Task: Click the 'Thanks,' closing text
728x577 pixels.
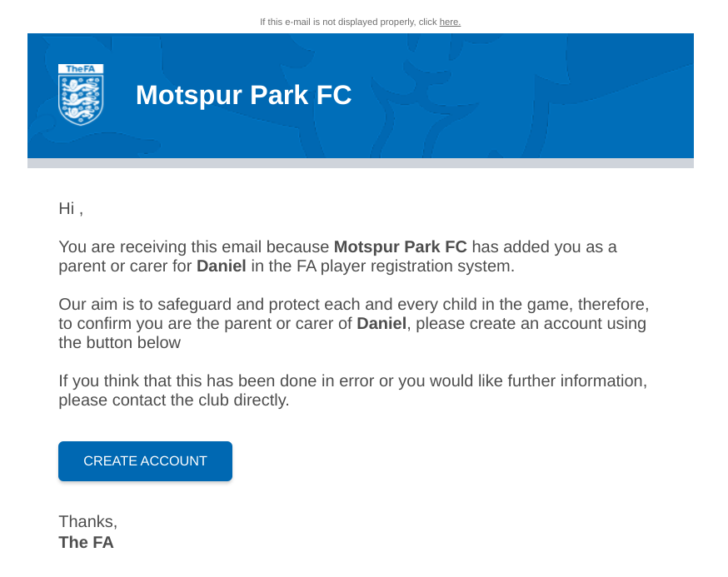Action: (87, 522)
